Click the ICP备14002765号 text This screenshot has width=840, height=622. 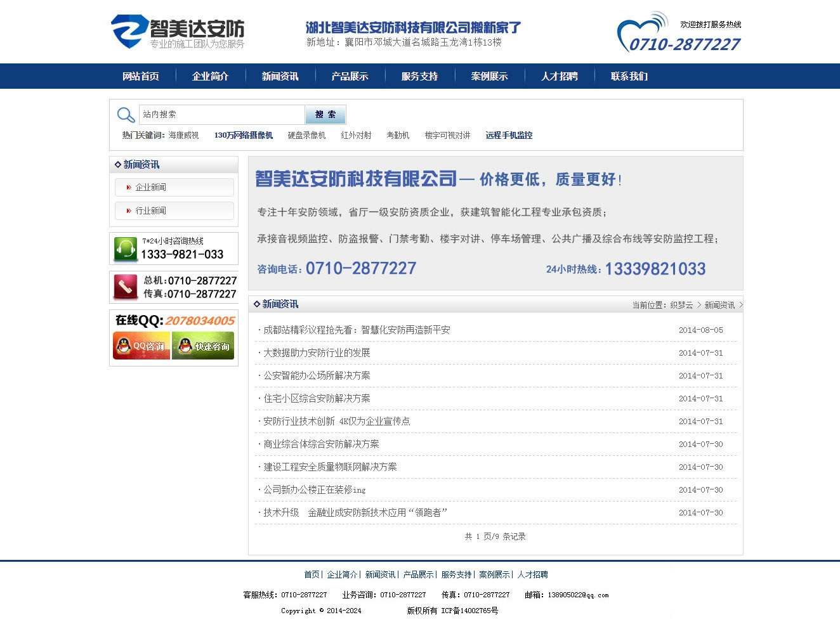click(x=469, y=611)
